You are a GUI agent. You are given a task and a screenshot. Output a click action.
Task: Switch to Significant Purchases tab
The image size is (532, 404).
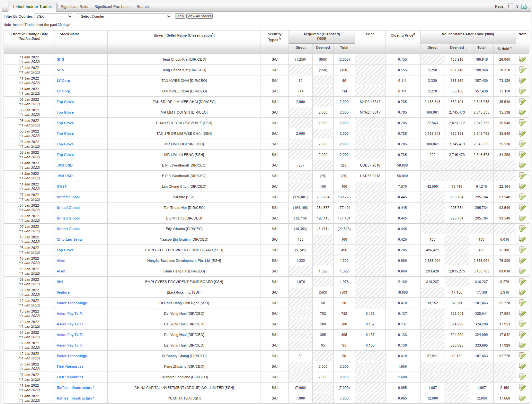pyautogui.click(x=113, y=7)
